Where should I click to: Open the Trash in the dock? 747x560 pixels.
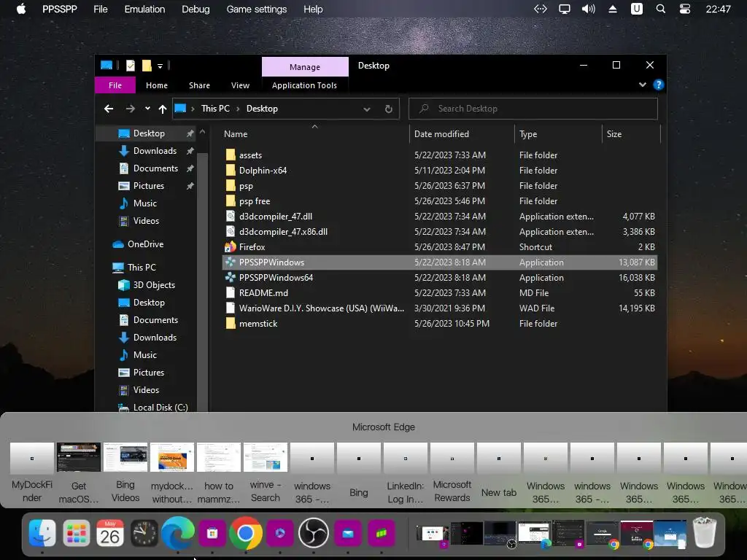pyautogui.click(x=705, y=532)
